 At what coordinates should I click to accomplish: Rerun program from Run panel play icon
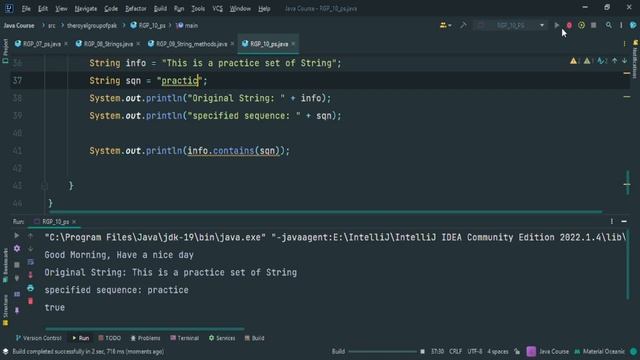click(x=17, y=236)
